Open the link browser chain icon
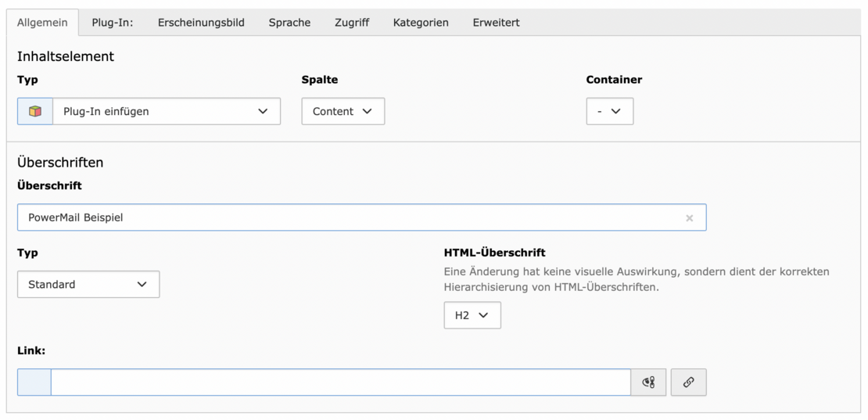This screenshot has height=420, width=868. pyautogui.click(x=688, y=382)
